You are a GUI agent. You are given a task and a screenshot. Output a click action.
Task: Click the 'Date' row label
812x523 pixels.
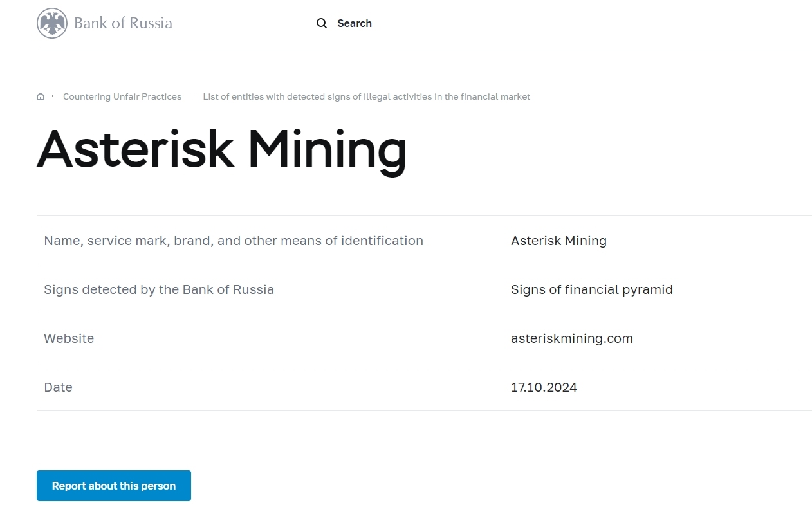(58, 388)
